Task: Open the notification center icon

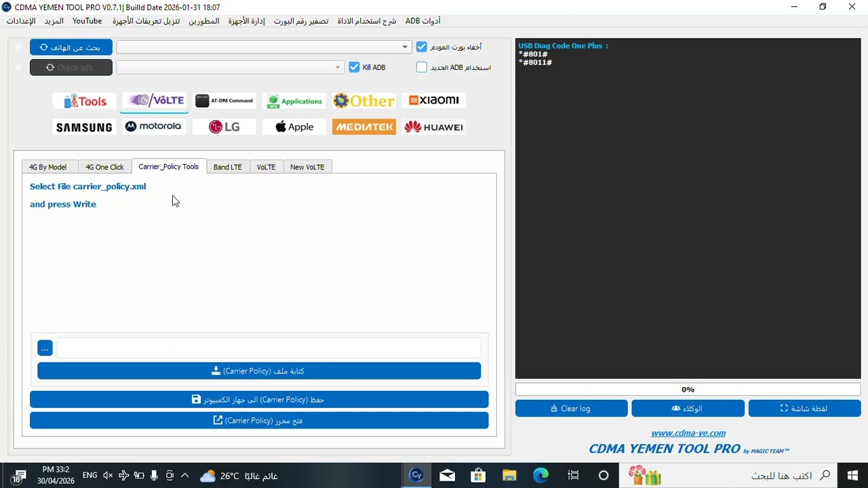Action: (18, 476)
